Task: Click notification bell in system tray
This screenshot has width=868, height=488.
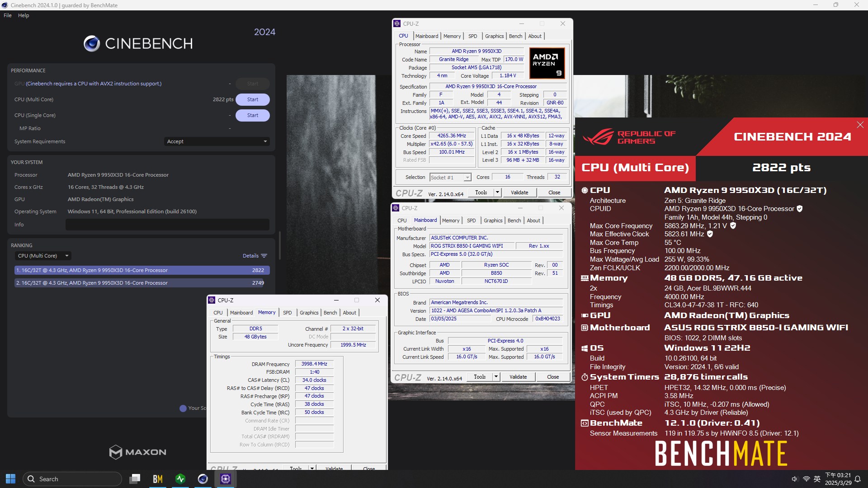Action: point(858,479)
